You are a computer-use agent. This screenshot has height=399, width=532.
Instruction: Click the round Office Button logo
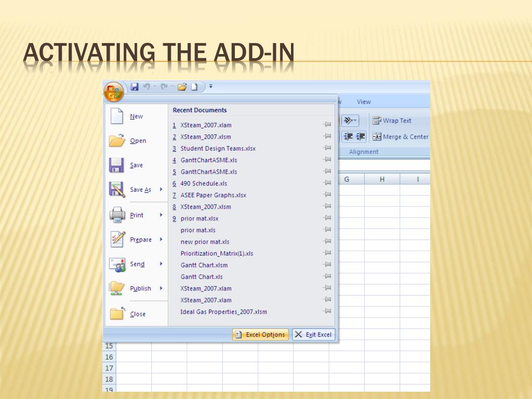pos(114,91)
